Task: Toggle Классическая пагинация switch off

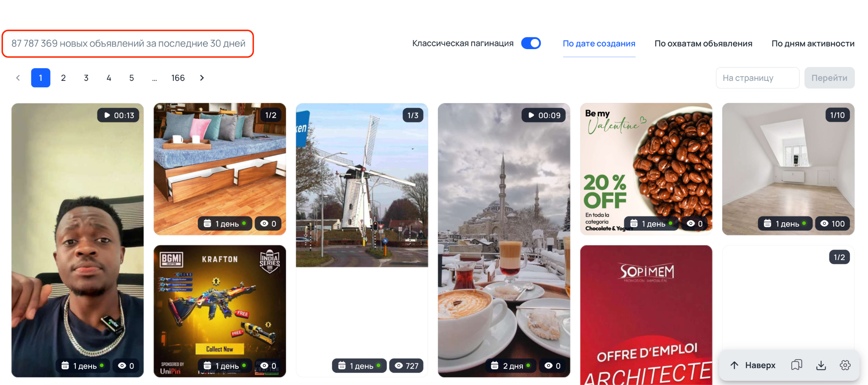Action: 531,43
